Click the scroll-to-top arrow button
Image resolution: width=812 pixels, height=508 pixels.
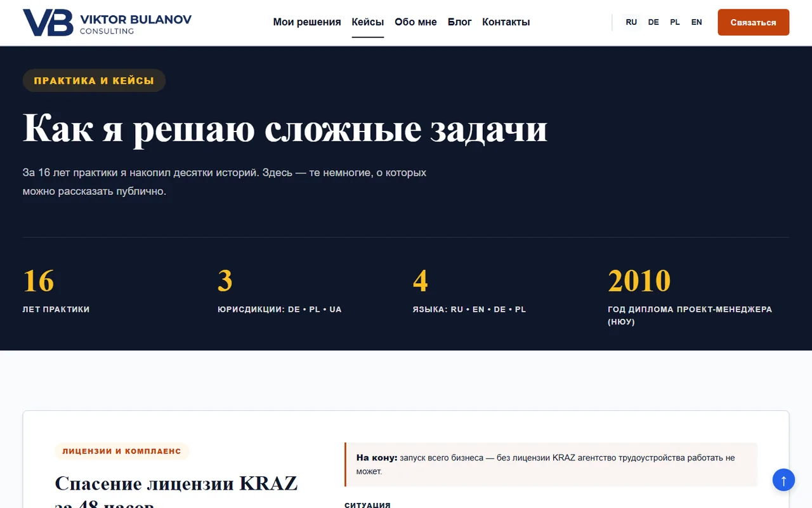coord(783,480)
